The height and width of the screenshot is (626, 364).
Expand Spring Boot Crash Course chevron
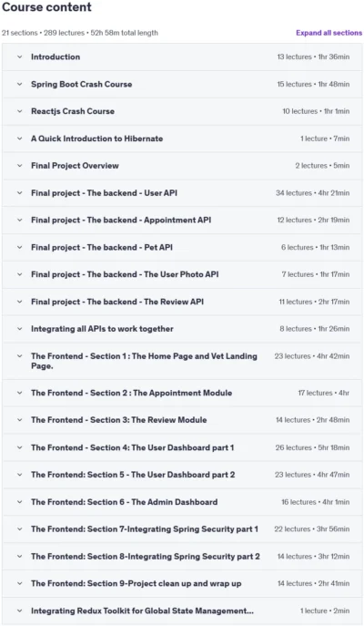[19, 84]
